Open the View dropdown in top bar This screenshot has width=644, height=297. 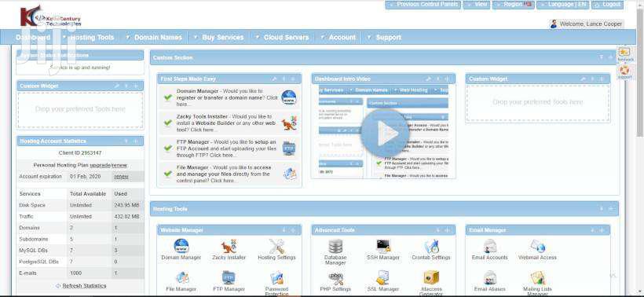[477, 5]
